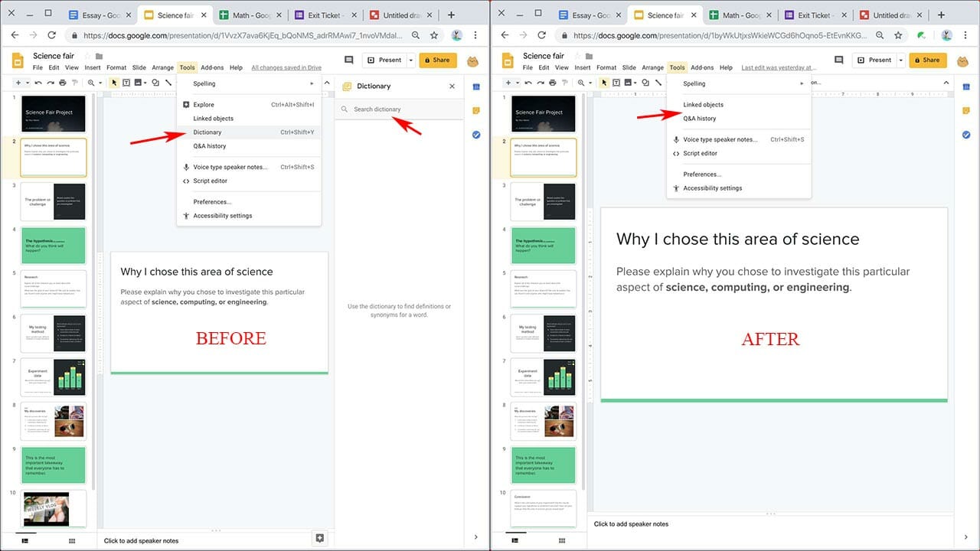Image resolution: width=980 pixels, height=551 pixels.
Task: Click Move to folder icon in BEFORE window
Action: [x=99, y=56]
